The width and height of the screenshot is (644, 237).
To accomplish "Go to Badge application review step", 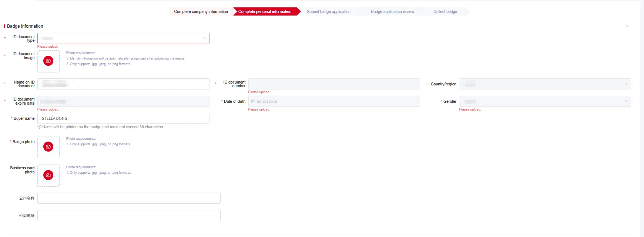I will (x=393, y=11).
